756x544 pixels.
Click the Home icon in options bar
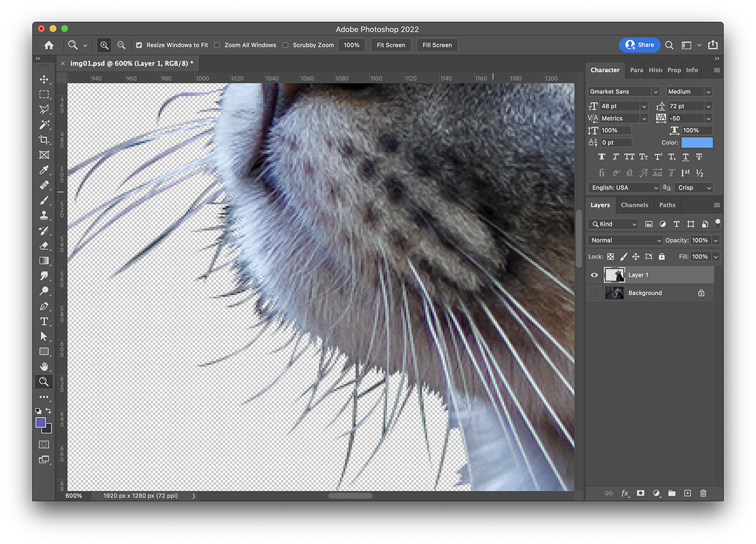[49, 45]
